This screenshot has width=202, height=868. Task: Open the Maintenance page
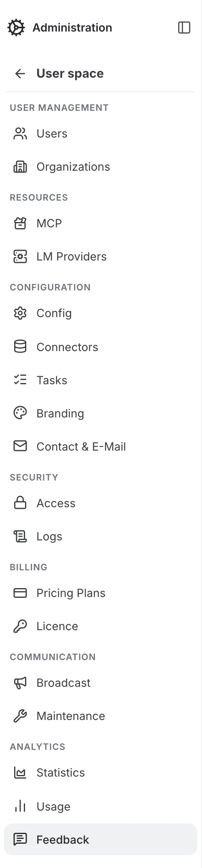[101, 716]
